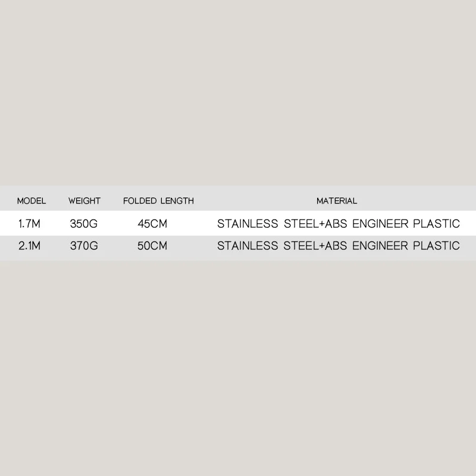Viewport: 476px width, 476px height.
Task: Click the 45CM folded length value
Action: (152, 224)
